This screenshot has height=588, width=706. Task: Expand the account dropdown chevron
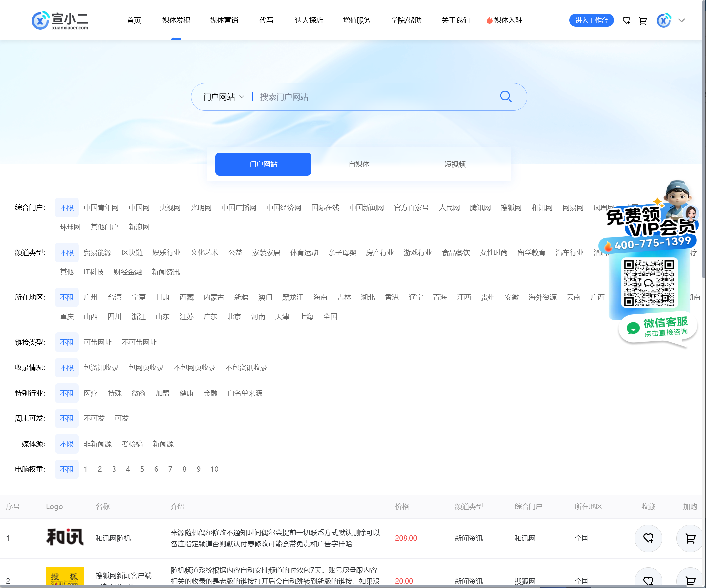point(681,21)
